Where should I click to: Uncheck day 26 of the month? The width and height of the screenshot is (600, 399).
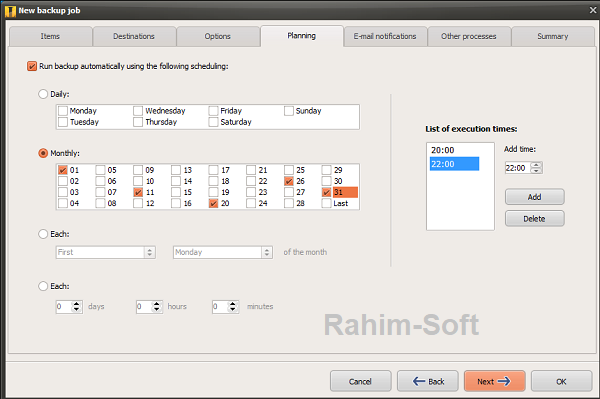(x=289, y=181)
